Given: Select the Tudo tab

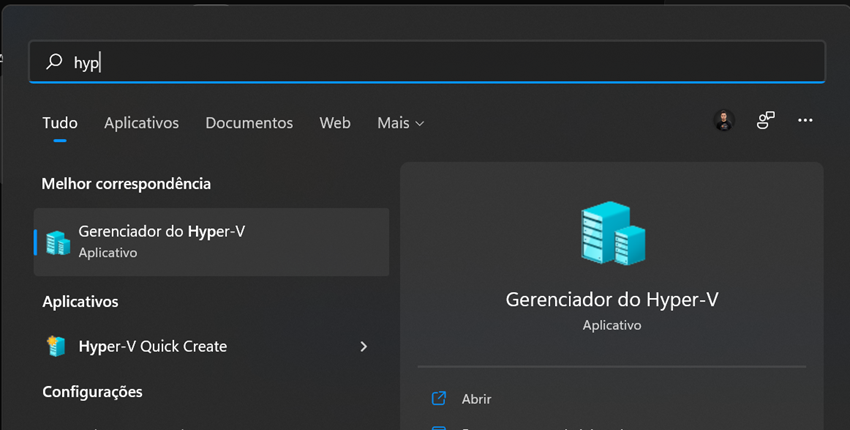Looking at the screenshot, I should (x=60, y=123).
